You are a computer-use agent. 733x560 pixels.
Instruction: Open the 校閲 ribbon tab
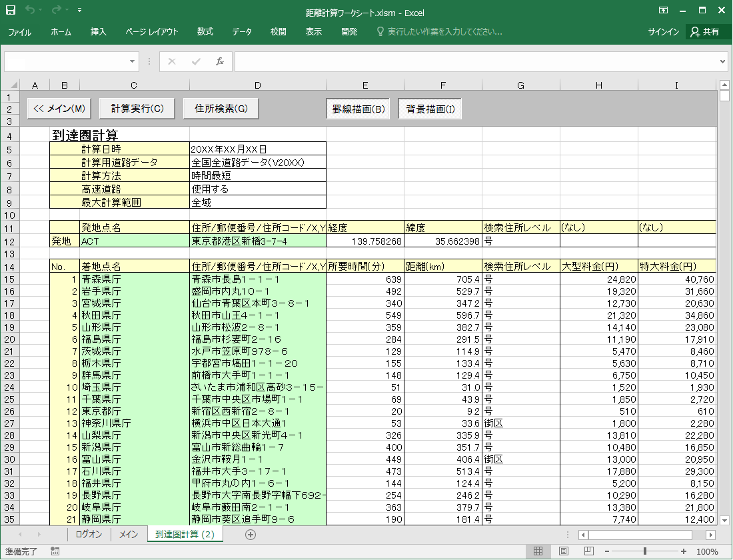pyautogui.click(x=278, y=32)
